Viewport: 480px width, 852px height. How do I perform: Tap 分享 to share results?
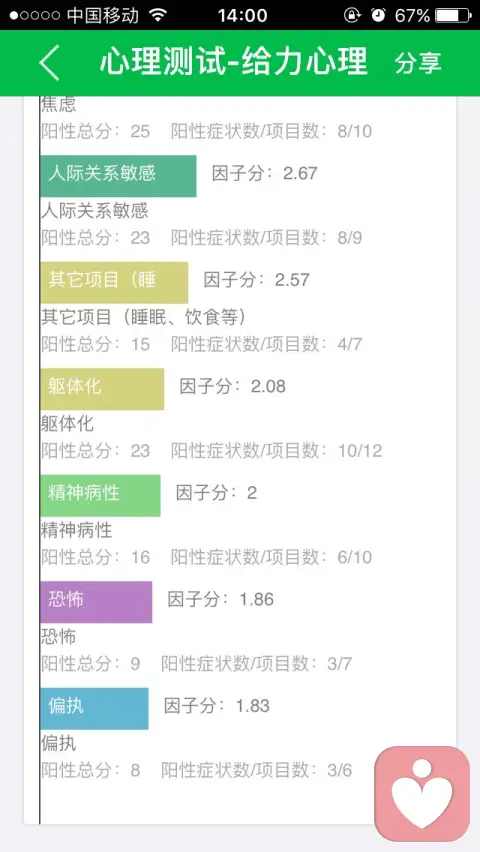click(418, 63)
